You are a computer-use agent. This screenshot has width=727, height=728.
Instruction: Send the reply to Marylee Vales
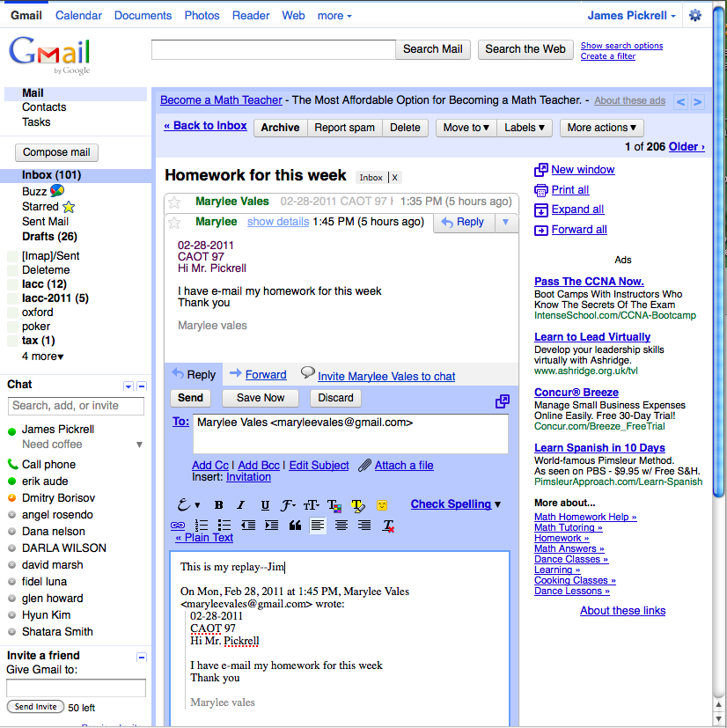click(x=190, y=398)
